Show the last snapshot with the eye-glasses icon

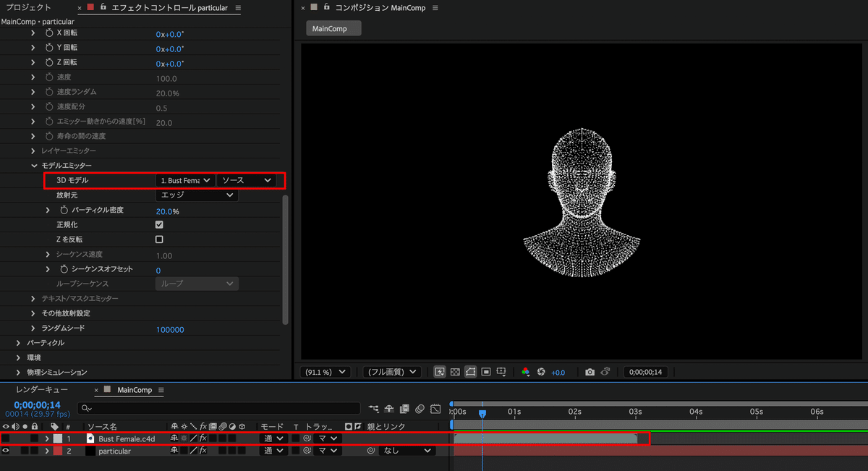(x=603, y=371)
